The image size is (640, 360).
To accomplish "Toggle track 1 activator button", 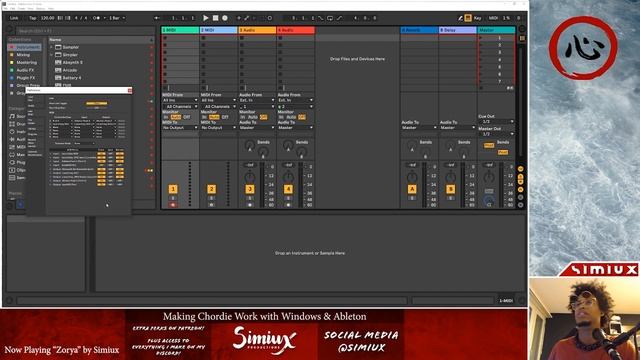I will click(x=173, y=189).
